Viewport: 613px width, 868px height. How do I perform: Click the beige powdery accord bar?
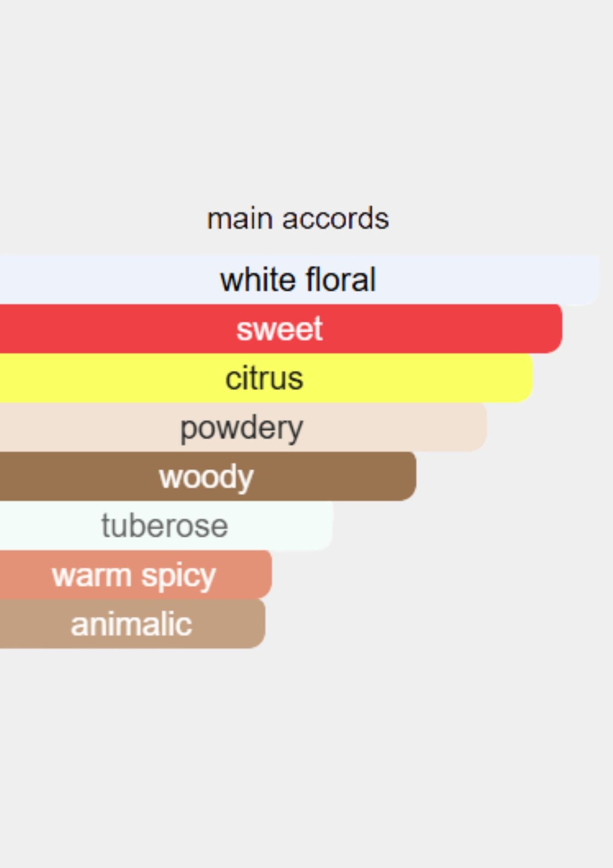coord(243,427)
